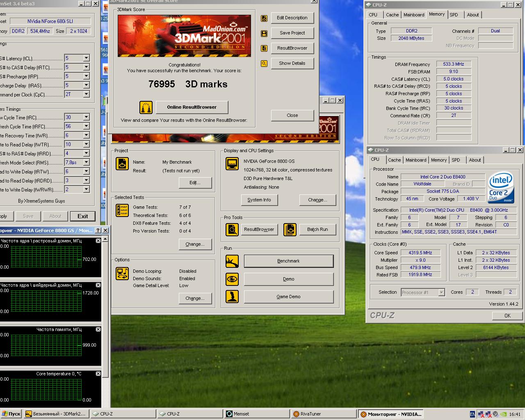Open the Memory tab in lower CPU-Z window
Viewport: 525px width, 420px height.
(439, 160)
